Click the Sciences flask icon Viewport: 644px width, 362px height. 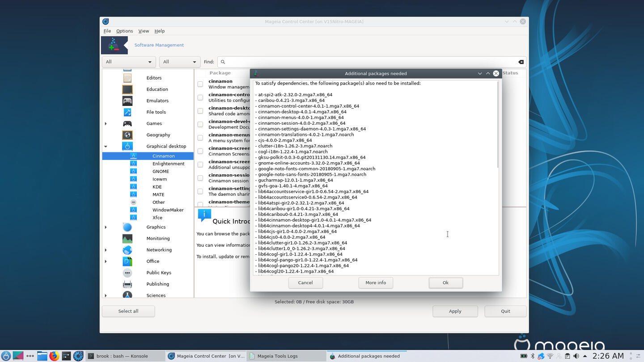coord(127,295)
